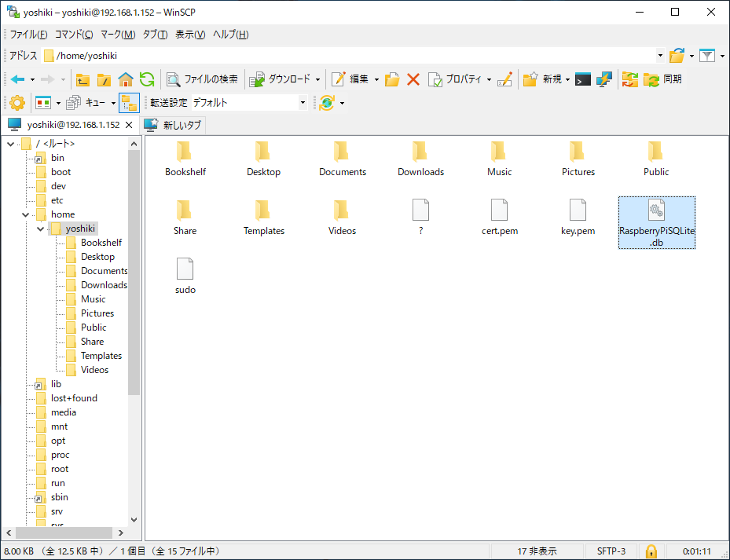730x560 pixels.
Task: Open the Download button dropdown arrow
Action: tap(318, 79)
